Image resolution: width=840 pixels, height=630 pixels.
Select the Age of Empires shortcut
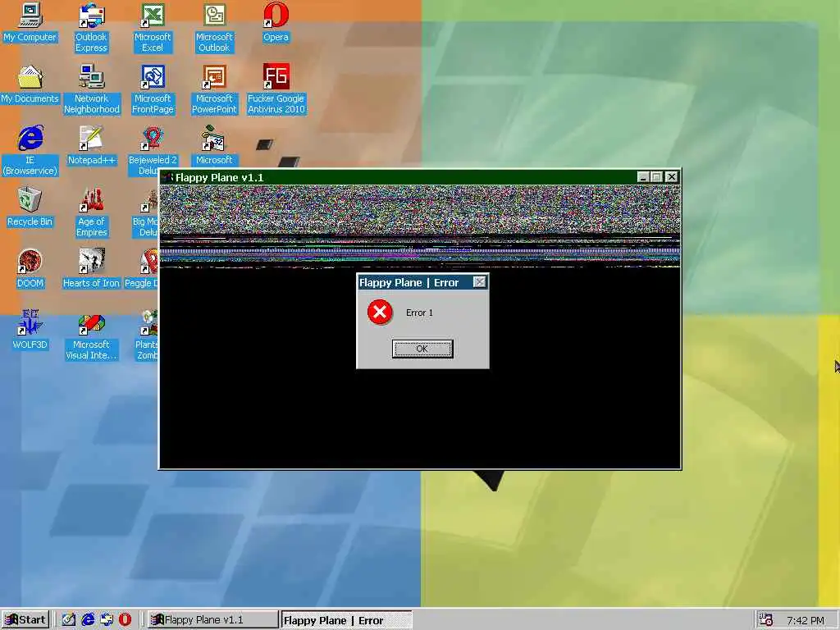click(x=92, y=212)
